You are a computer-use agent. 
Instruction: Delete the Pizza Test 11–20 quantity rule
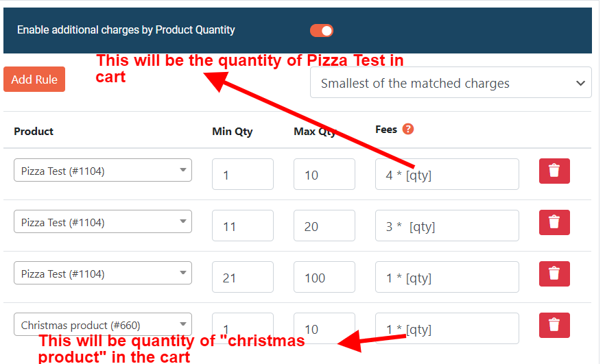(x=554, y=223)
